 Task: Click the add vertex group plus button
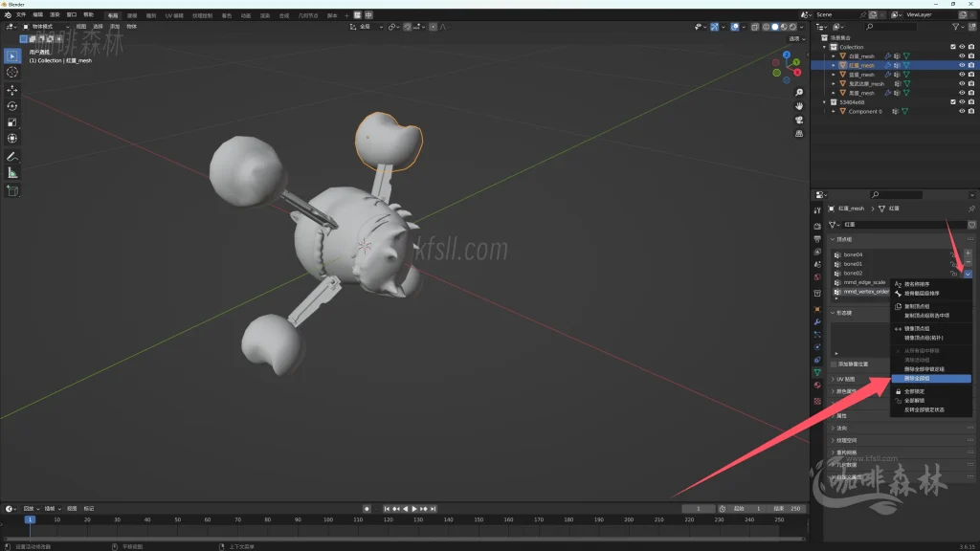[969, 253]
